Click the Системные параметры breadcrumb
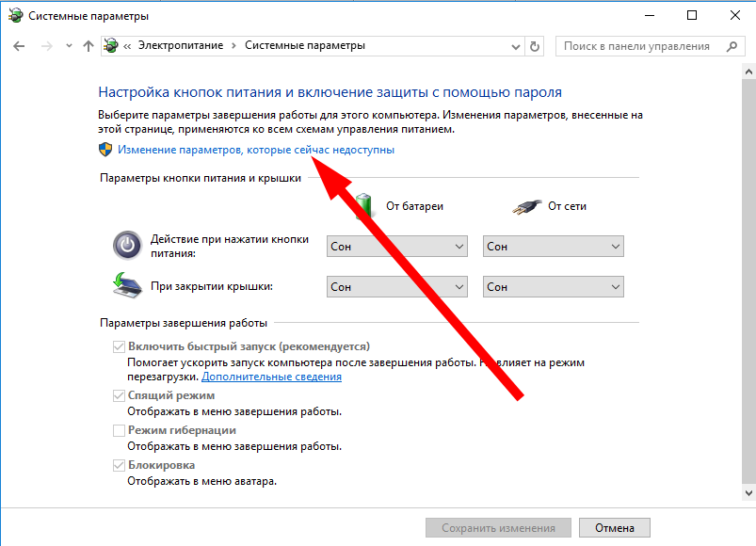Image resolution: width=756 pixels, height=546 pixels. pos(305,45)
